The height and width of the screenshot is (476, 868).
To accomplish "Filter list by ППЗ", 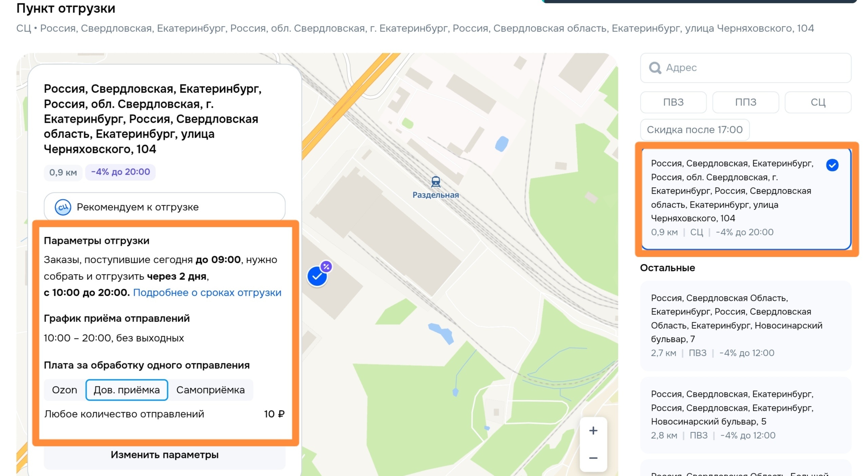I will coord(745,102).
